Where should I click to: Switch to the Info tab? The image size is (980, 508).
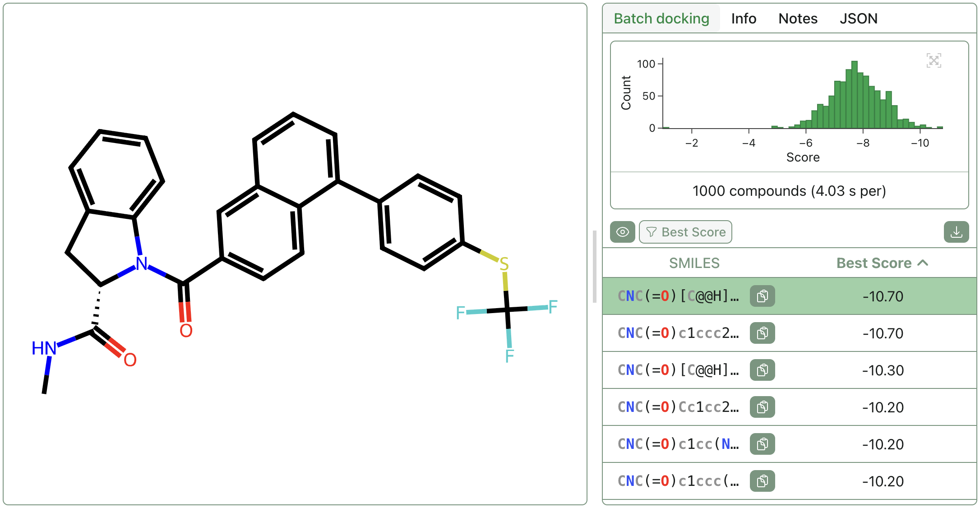click(744, 18)
